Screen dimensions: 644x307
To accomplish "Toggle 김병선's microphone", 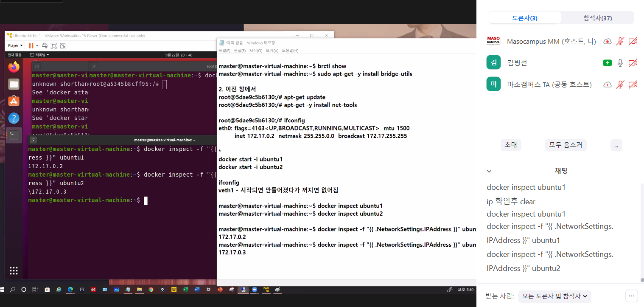I will 620,63.
